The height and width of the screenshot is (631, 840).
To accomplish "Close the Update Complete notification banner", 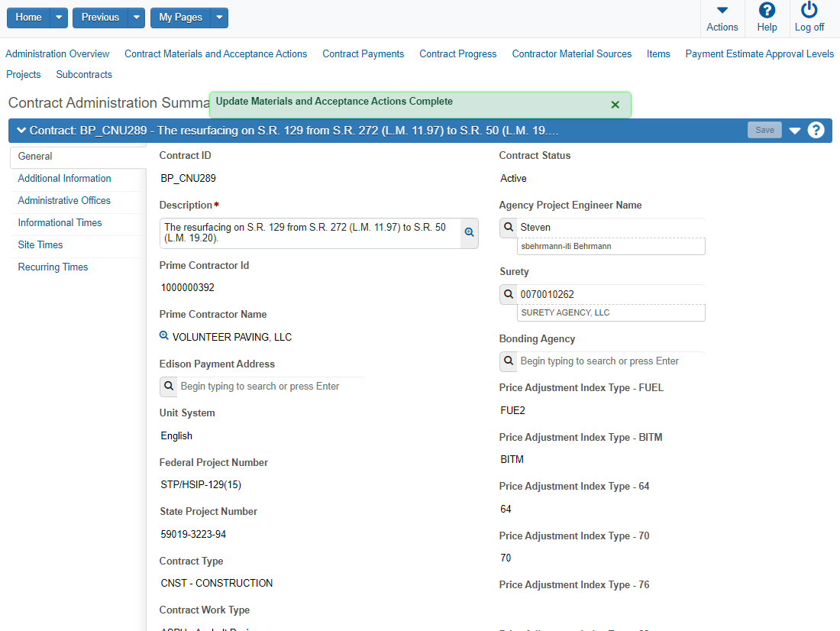I will (x=615, y=105).
